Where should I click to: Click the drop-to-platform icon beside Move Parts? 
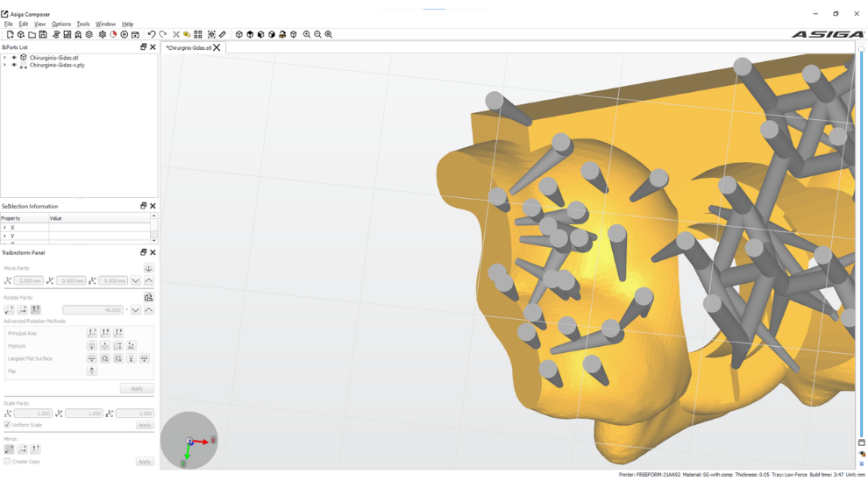[148, 268]
